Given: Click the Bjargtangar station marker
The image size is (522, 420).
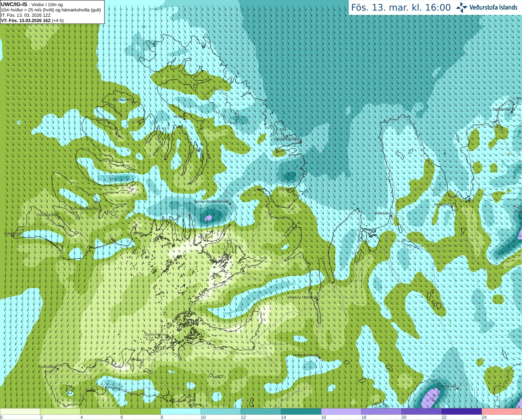Looking at the screenshot, I should click(x=13, y=236).
